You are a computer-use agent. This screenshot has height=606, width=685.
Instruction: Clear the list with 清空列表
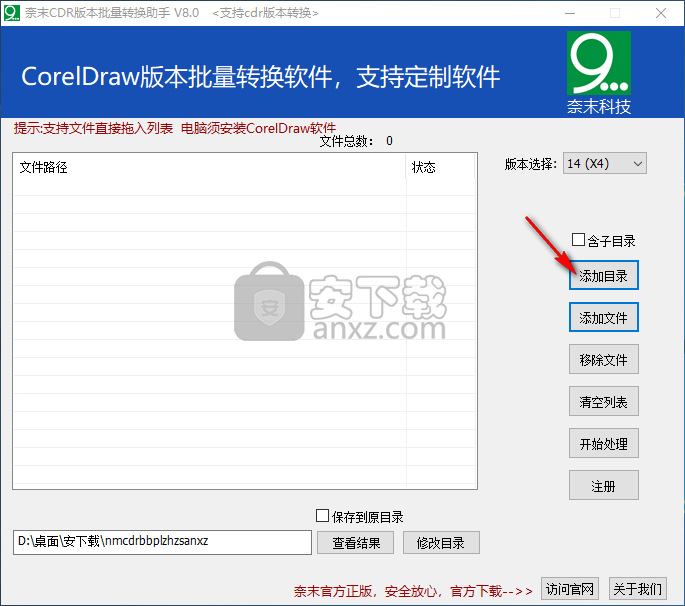click(603, 401)
